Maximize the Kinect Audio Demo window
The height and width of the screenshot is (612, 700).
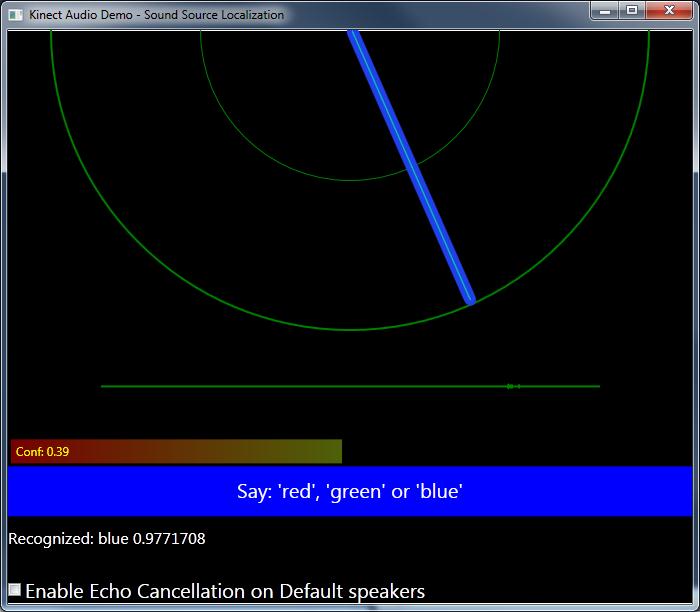click(632, 11)
